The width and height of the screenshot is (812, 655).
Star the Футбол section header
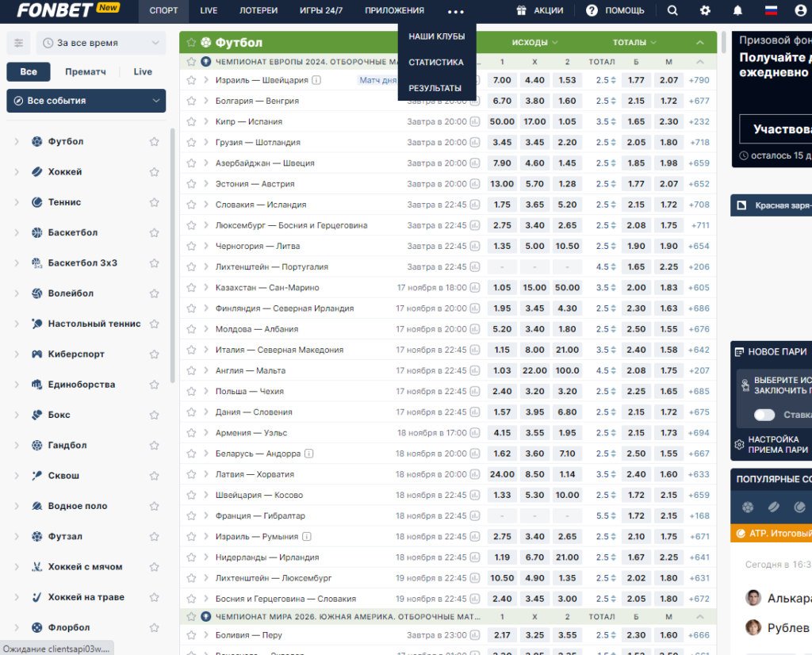point(191,43)
